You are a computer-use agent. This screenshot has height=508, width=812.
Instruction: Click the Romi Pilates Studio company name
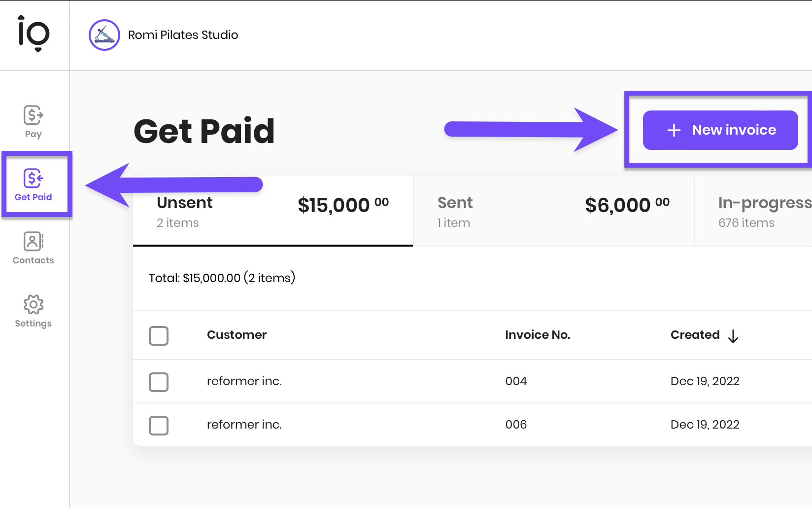[183, 35]
